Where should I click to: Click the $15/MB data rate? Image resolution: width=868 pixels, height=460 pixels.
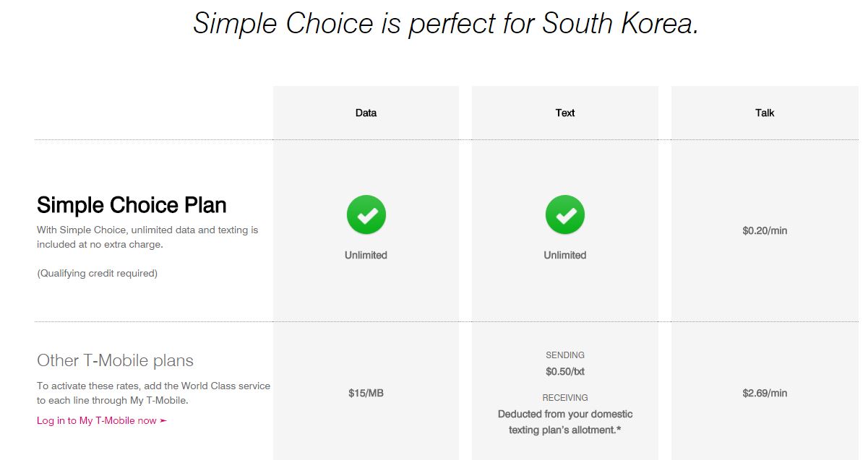366,394
